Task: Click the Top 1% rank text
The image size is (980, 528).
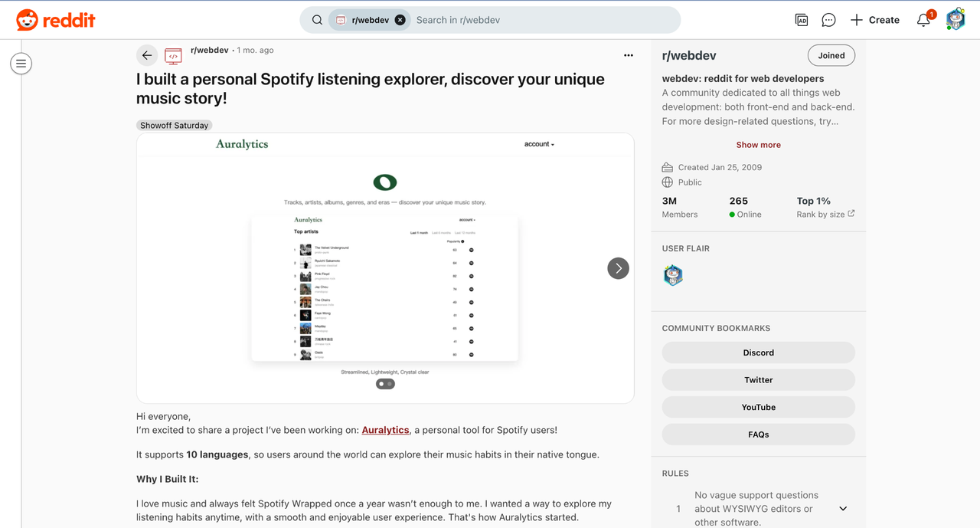Action: [x=814, y=201]
